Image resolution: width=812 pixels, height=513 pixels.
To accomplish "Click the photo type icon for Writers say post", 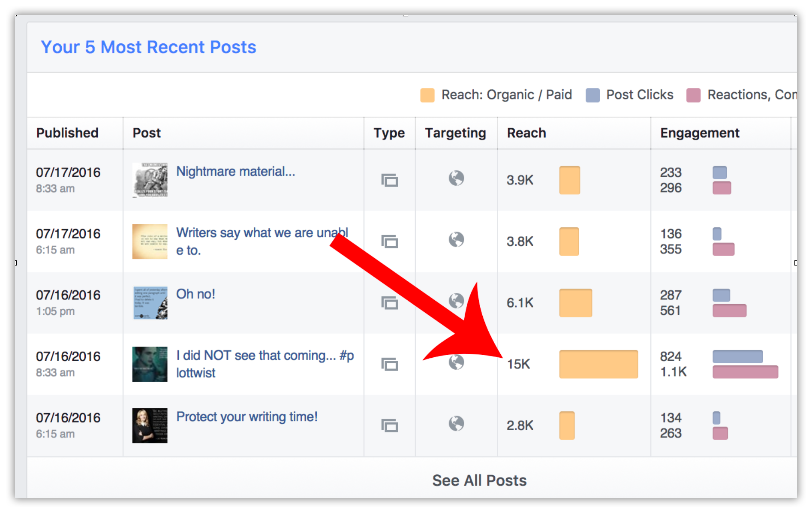I will pyautogui.click(x=389, y=241).
